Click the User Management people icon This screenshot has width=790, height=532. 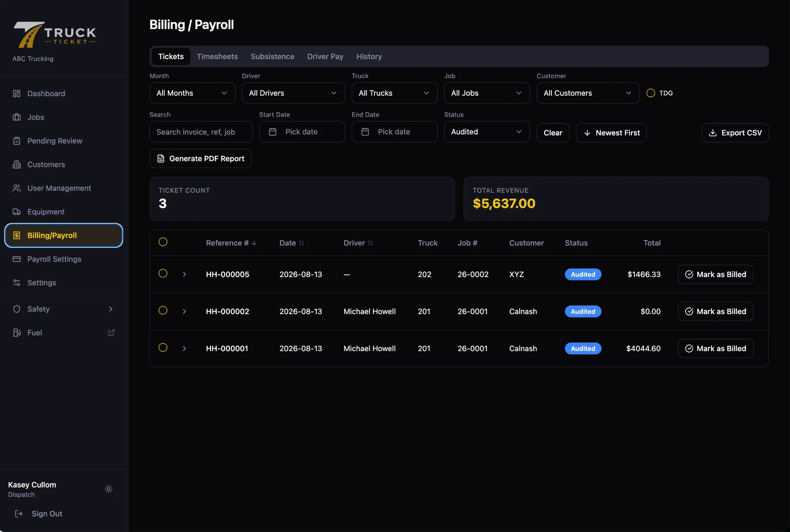(16, 188)
